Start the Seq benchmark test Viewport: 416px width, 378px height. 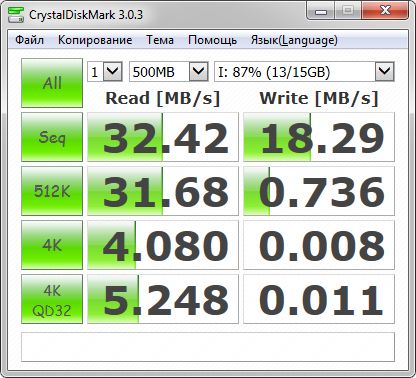point(52,137)
